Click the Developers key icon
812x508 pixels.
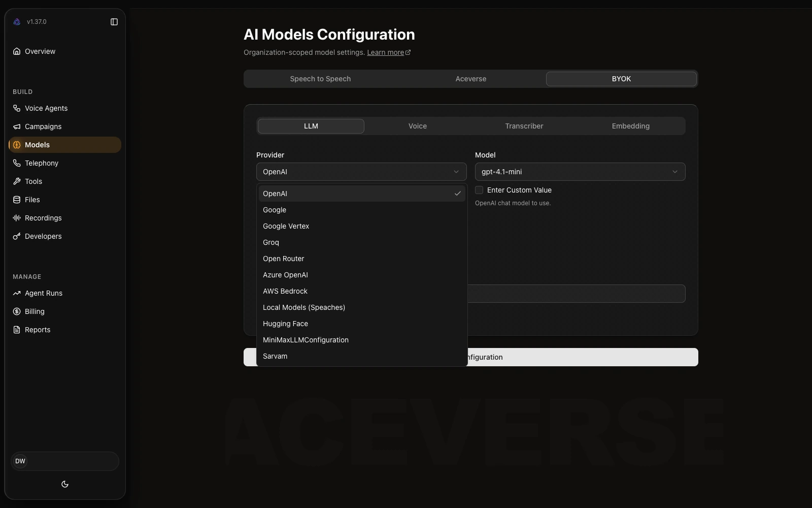[x=17, y=236]
